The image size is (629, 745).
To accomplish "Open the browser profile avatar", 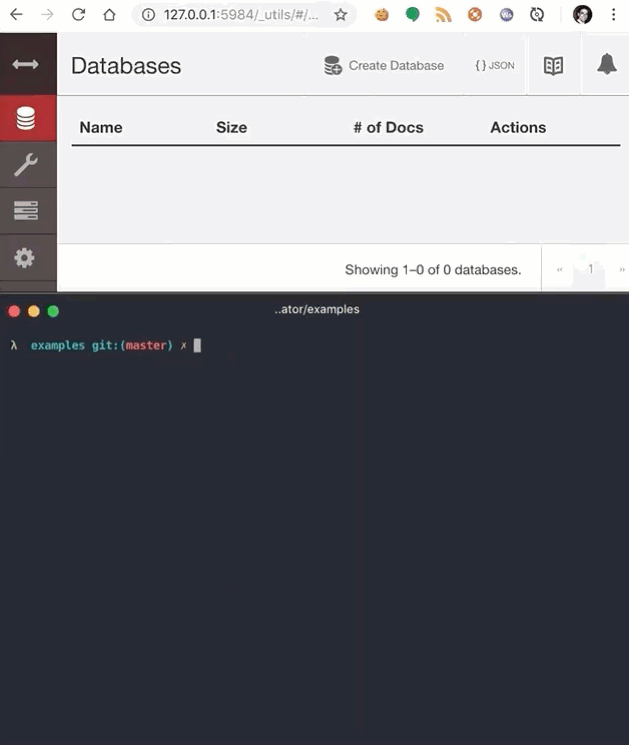I will coord(582,15).
